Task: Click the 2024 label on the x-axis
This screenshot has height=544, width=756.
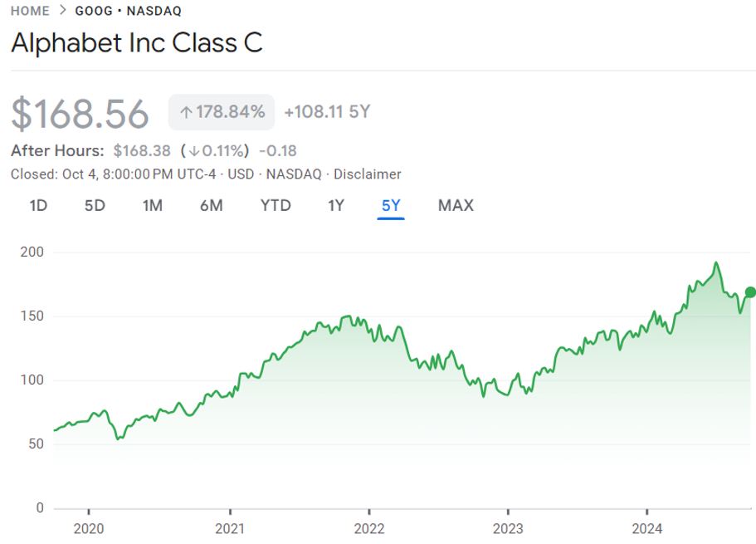Action: coord(646,529)
